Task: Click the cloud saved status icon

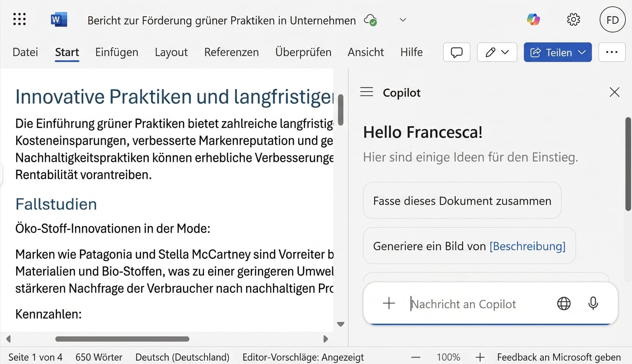Action: [370, 20]
